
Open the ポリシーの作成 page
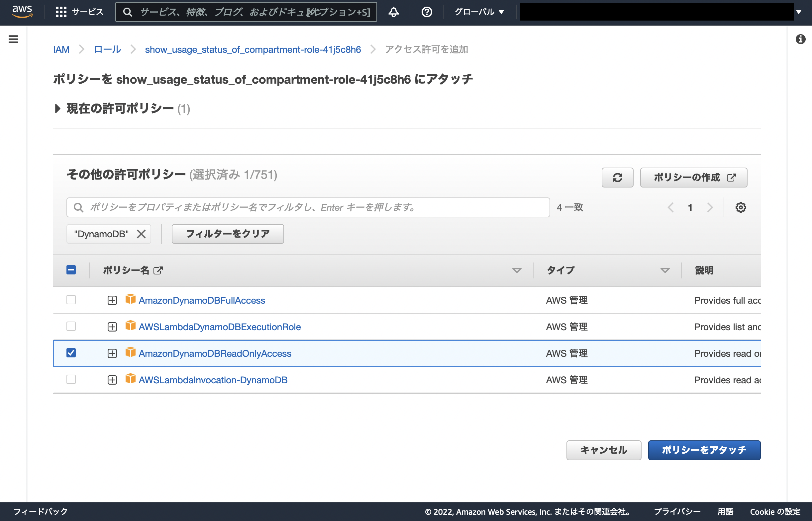pyautogui.click(x=693, y=177)
